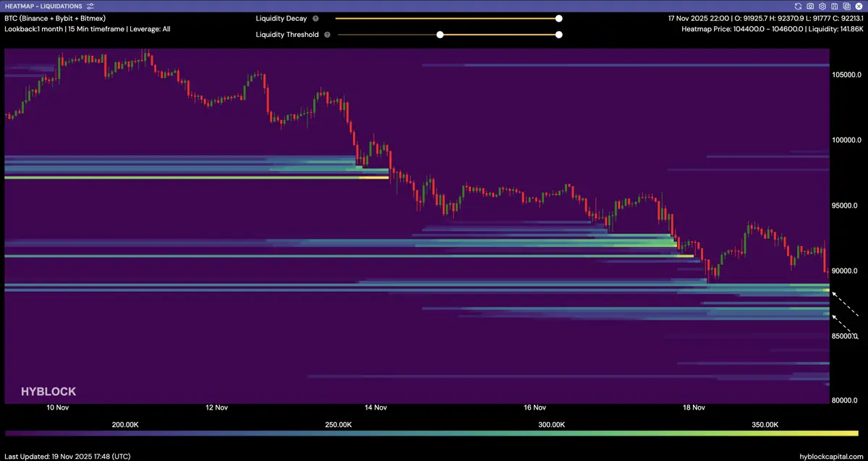This screenshot has width=868, height=461.
Task: Click the 105000.0 price axis label
Action: 847,75
